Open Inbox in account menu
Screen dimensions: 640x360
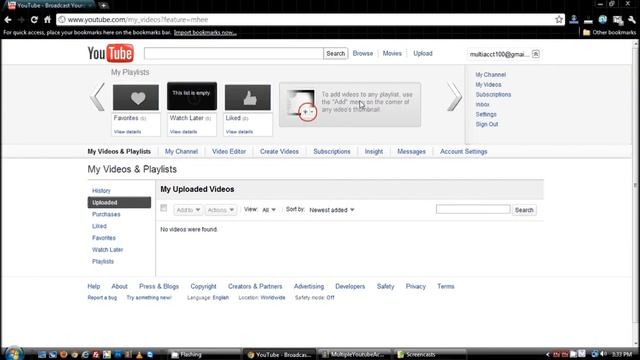[x=482, y=104]
